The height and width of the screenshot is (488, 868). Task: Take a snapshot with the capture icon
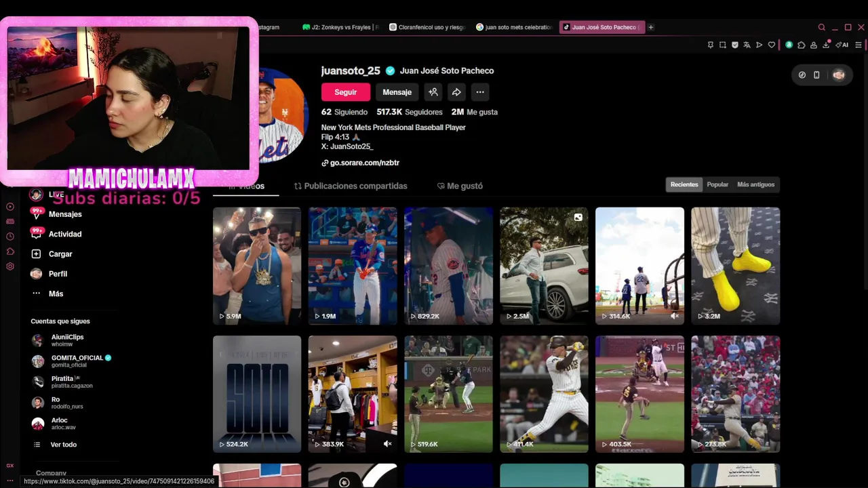723,45
